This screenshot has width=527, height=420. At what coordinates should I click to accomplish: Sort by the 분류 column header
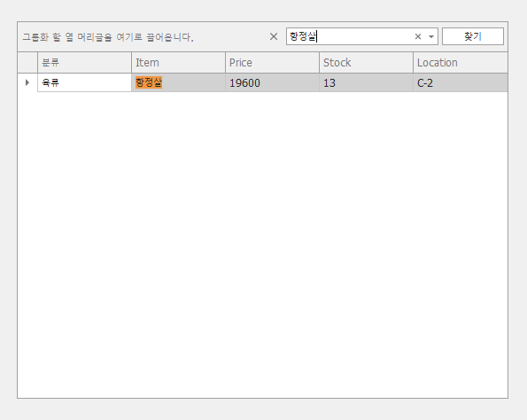click(84, 63)
